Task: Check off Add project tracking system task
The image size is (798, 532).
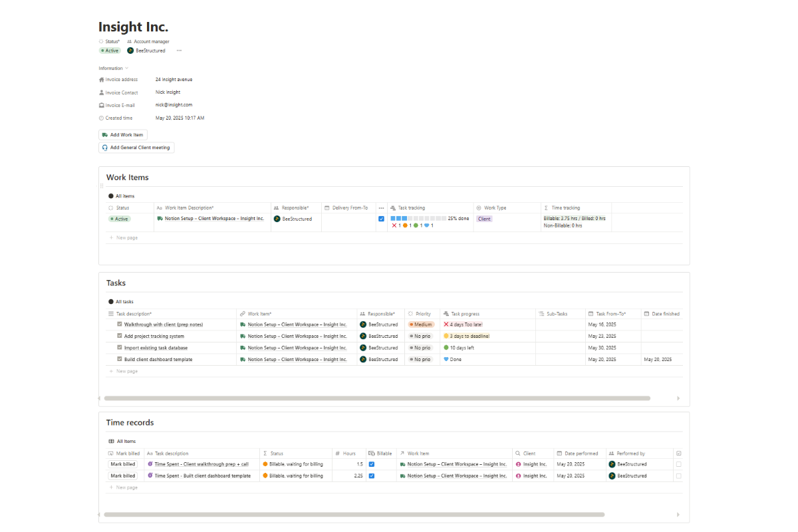Action: 120,336
